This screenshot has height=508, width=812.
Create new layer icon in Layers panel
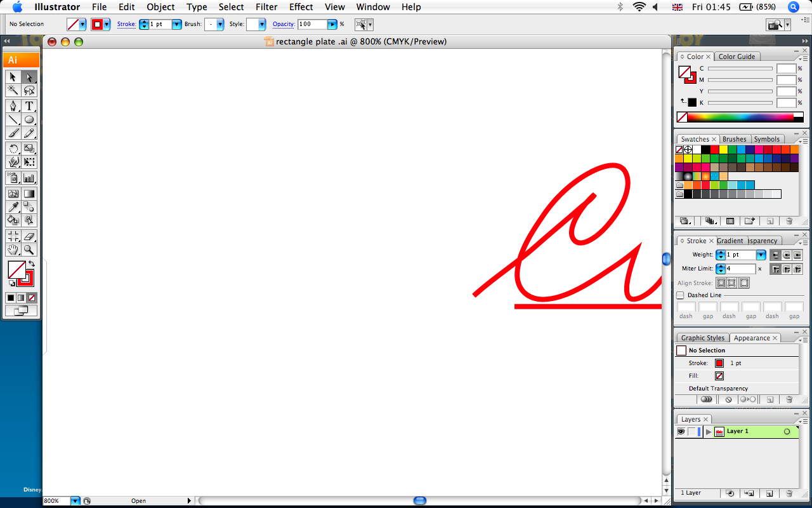[x=769, y=493]
